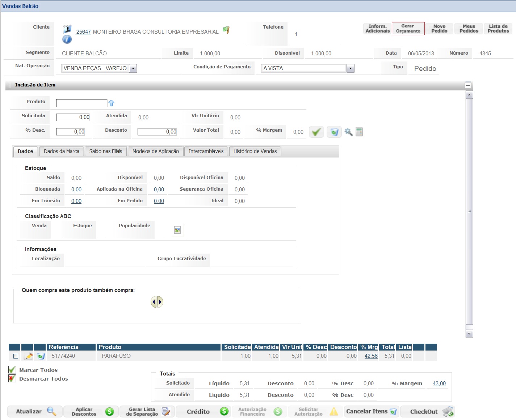Click the Cancelar Itens button
The height and width of the screenshot is (420, 516).
[372, 412]
